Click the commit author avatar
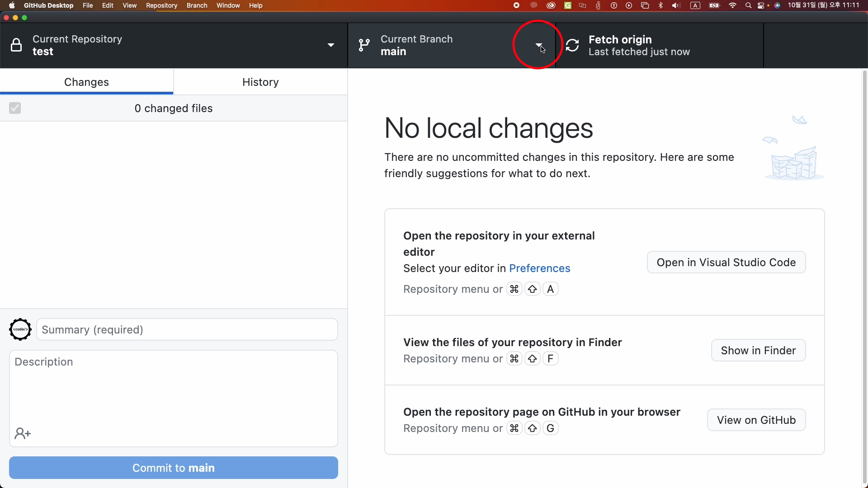Viewport: 868px width, 488px height. click(20, 329)
